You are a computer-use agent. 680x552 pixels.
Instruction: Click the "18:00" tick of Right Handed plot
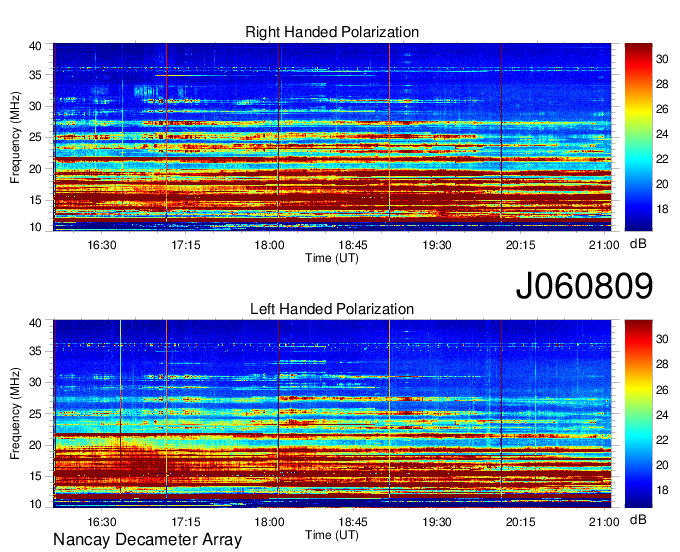(269, 245)
